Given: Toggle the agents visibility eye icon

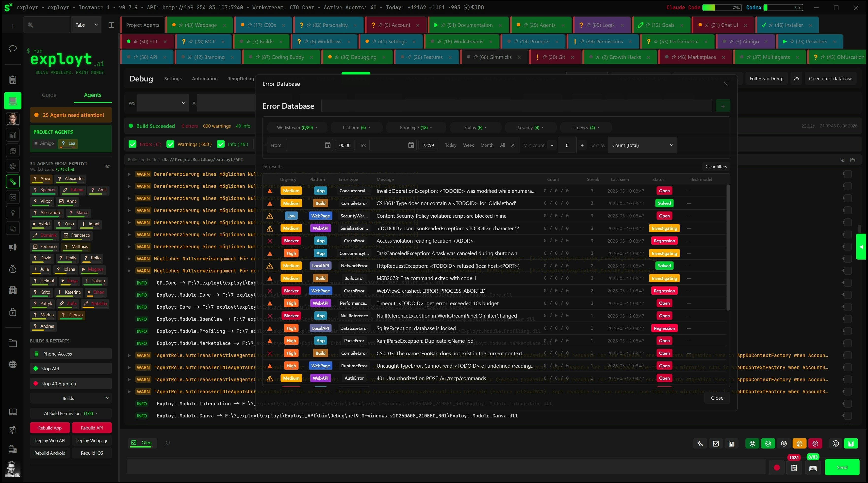Looking at the screenshot, I should tap(108, 166).
